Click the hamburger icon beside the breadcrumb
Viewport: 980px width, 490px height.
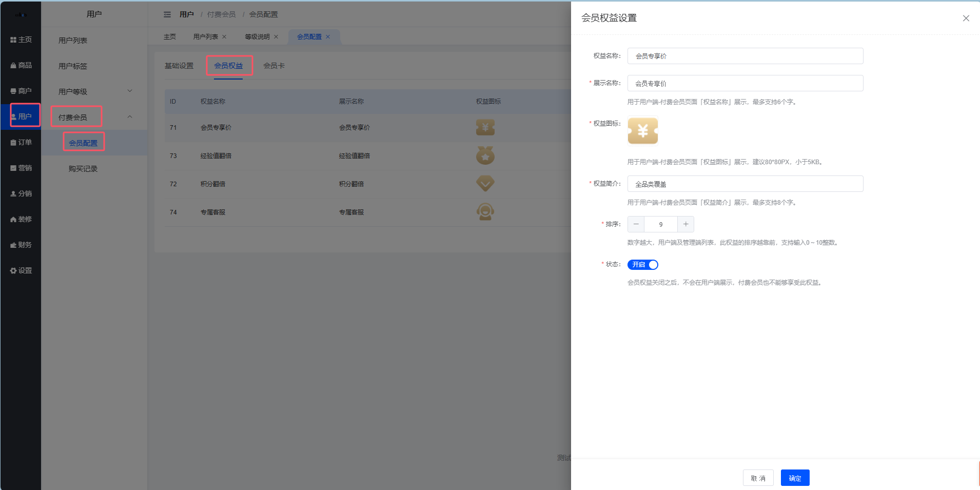click(167, 14)
